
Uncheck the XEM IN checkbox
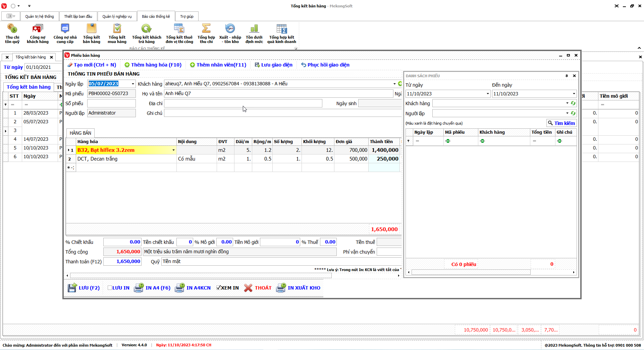[x=219, y=288]
